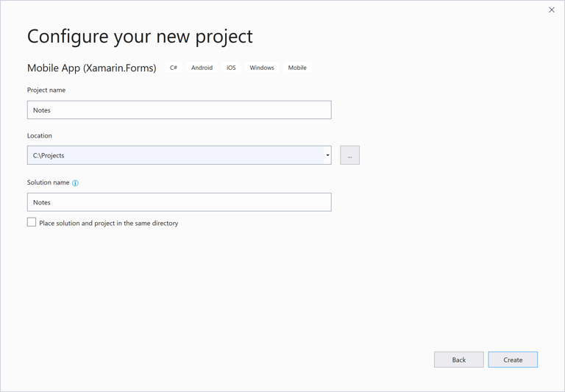Viewport: 565px width, 392px height.
Task: Close the Configure your new project dialog
Action: click(x=552, y=10)
